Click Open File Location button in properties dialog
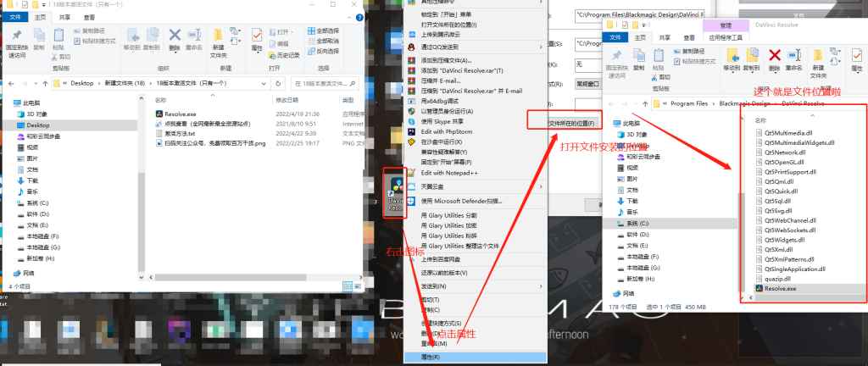Screen dimensions: 868x366 tap(561, 123)
